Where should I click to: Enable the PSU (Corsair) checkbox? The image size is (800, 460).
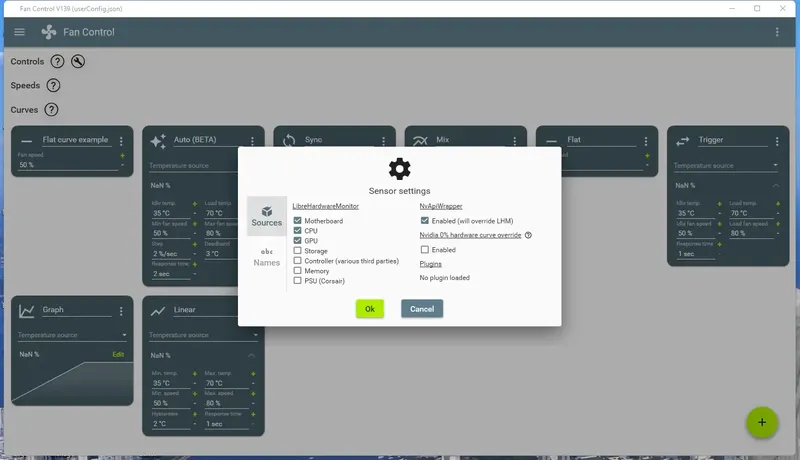click(x=297, y=280)
